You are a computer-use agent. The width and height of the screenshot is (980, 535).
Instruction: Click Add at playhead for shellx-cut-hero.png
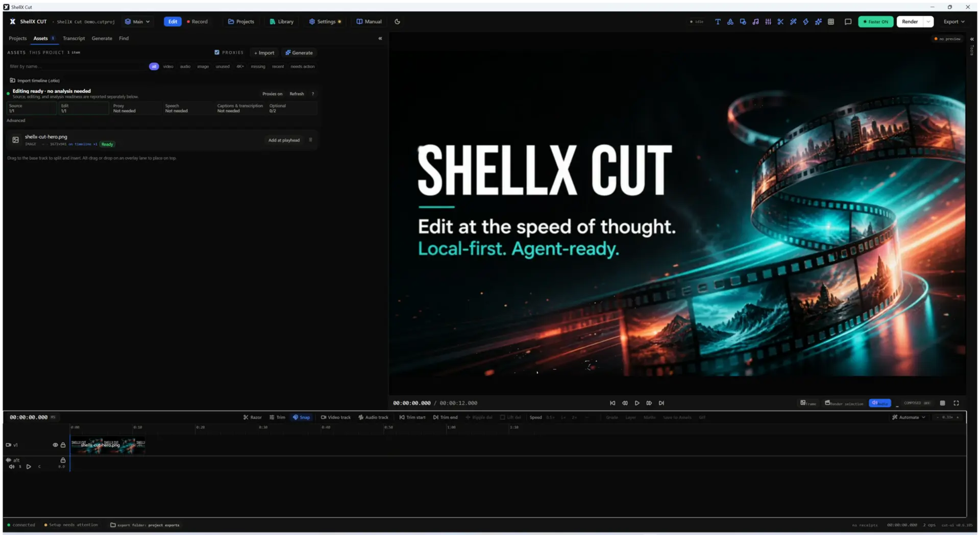[284, 140]
